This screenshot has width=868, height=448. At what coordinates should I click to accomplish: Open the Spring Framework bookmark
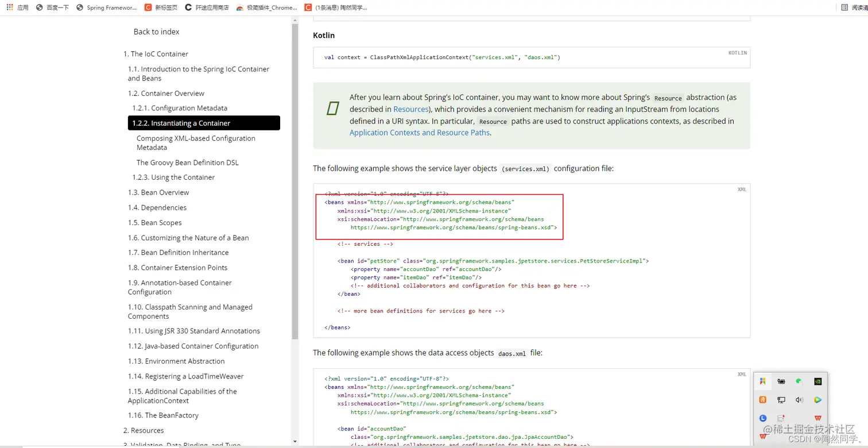(x=107, y=7)
